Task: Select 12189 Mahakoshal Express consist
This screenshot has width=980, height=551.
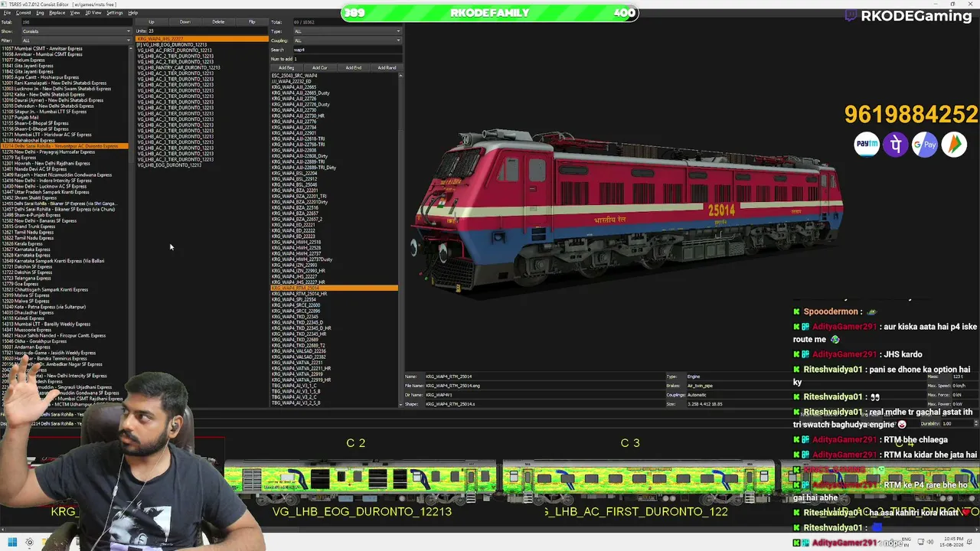Action: tap(65, 141)
